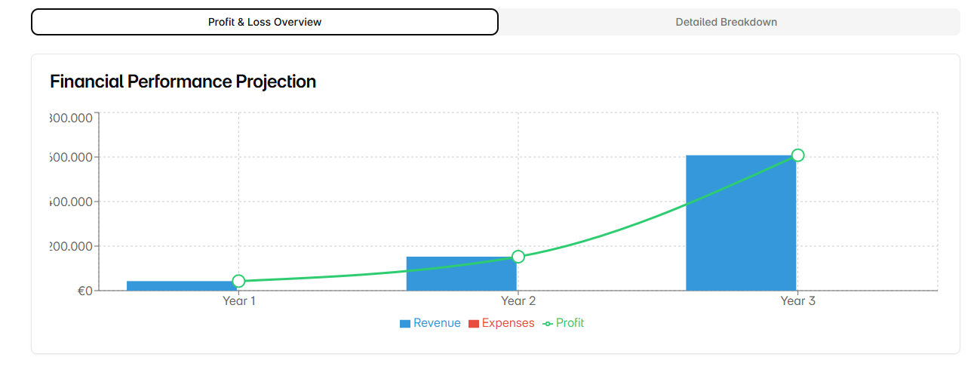The image size is (980, 385).
Task: Toggle the Revenue legend label
Action: pos(437,323)
